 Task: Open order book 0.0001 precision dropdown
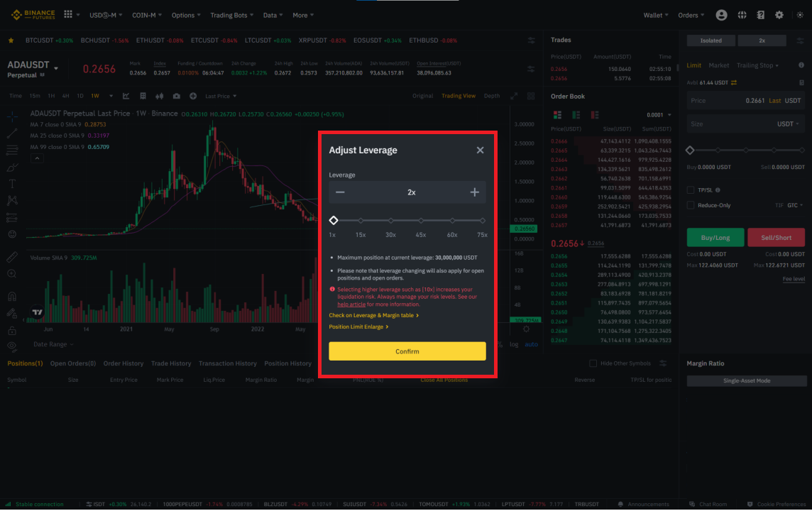point(659,115)
